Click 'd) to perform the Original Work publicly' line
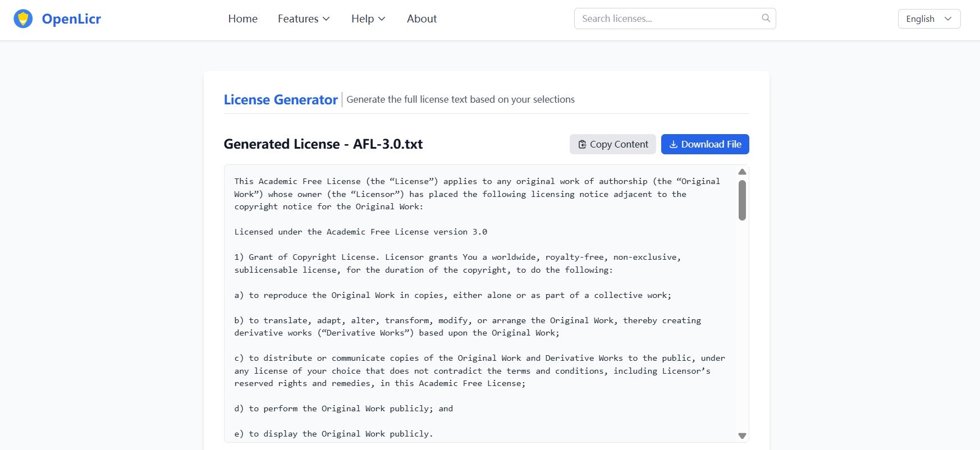980x450 pixels. coord(344,408)
